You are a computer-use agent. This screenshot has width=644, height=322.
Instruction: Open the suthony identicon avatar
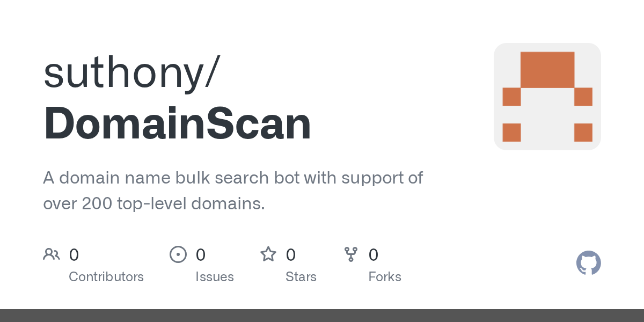547,97
